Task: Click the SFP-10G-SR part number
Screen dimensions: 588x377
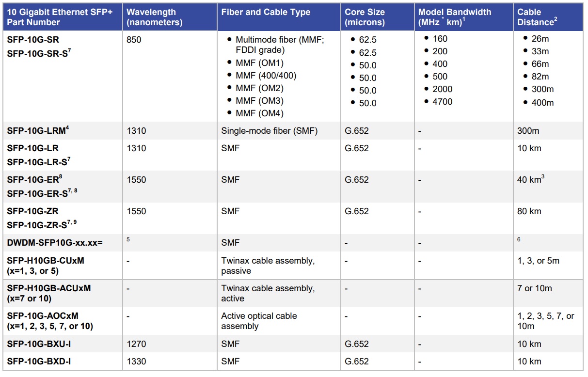Action: [x=33, y=40]
